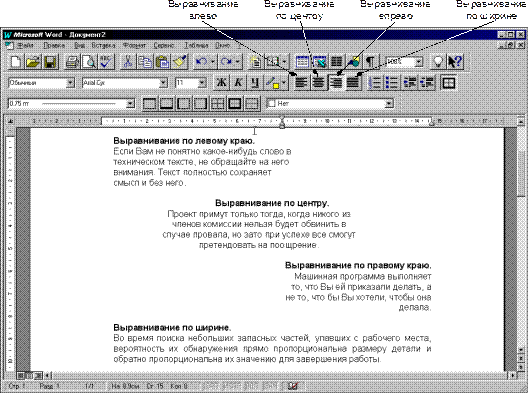Image resolution: width=529 pixels, height=394 pixels.
Task: Toggle center alignment button
Action: coord(318,83)
